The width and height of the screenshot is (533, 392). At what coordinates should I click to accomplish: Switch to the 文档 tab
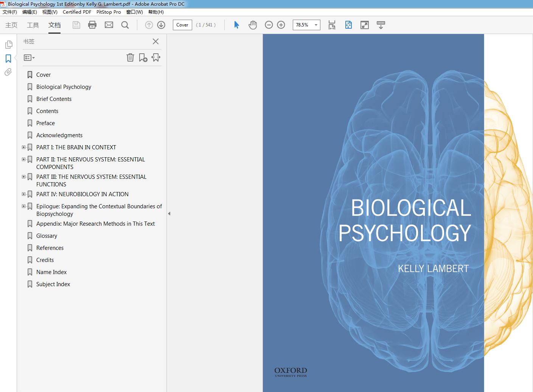54,25
